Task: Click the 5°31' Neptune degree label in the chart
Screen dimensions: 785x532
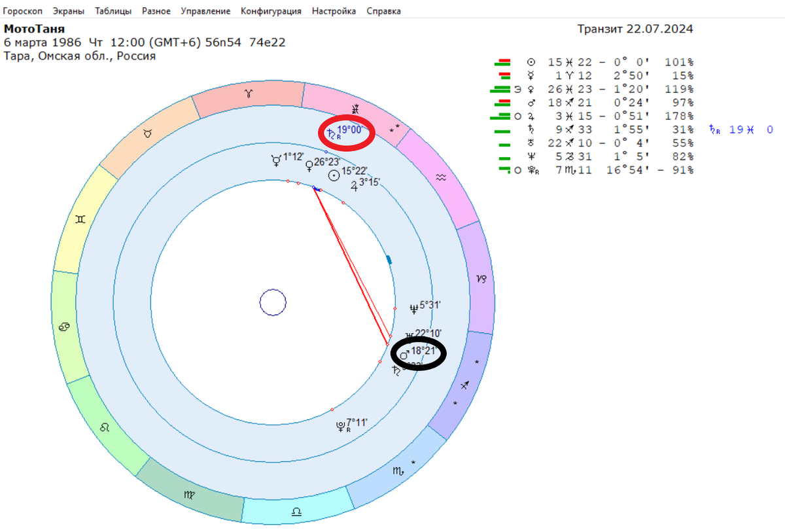Action: [x=430, y=305]
